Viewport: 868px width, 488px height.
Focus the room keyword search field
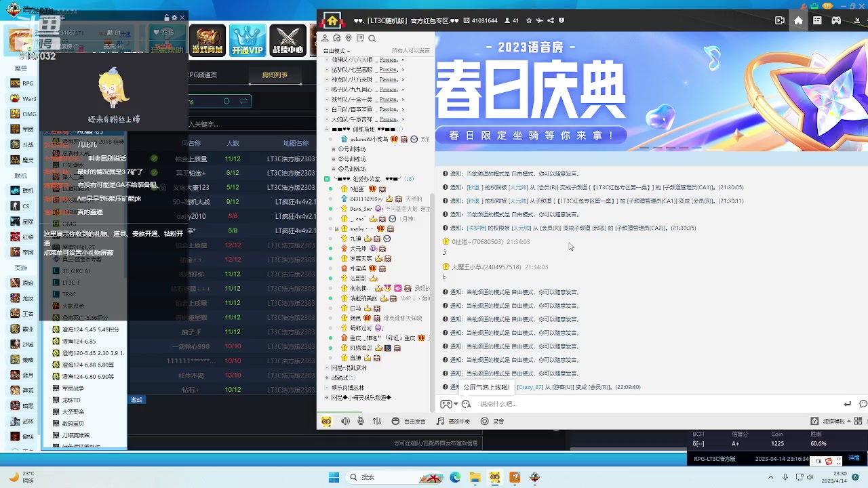coord(251,124)
